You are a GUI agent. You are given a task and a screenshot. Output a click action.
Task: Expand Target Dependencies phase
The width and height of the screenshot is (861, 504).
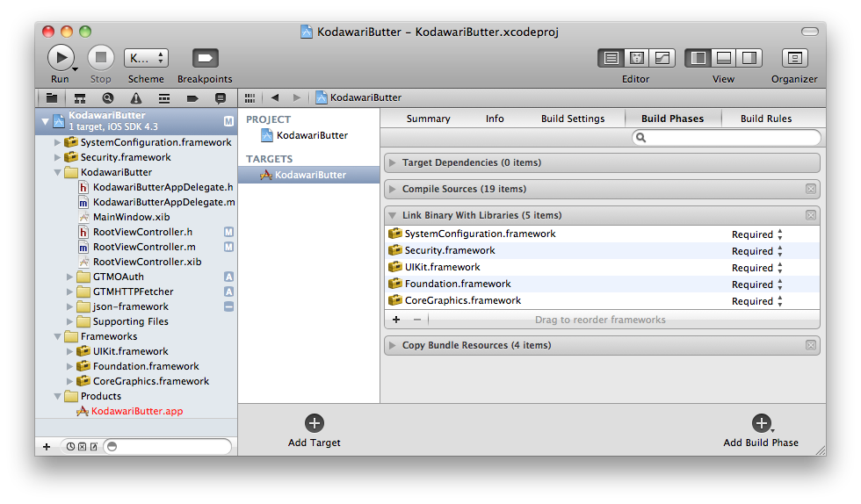point(392,162)
